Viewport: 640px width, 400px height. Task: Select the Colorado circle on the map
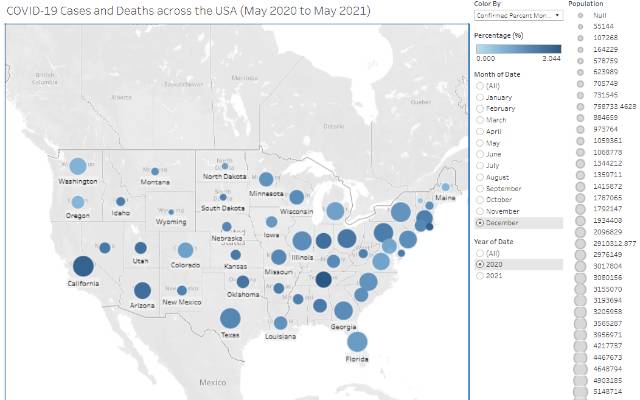pos(185,249)
